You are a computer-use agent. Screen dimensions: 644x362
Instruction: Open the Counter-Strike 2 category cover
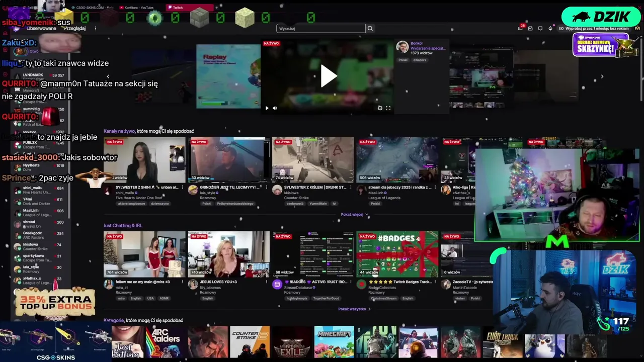250,342
